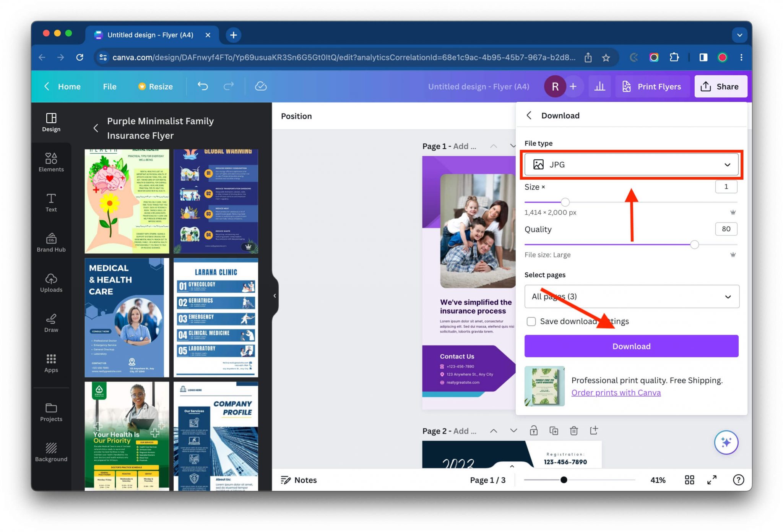The width and height of the screenshot is (783, 532).
Task: Collapse the template sidebar with the back chevron
Action: (x=96, y=128)
